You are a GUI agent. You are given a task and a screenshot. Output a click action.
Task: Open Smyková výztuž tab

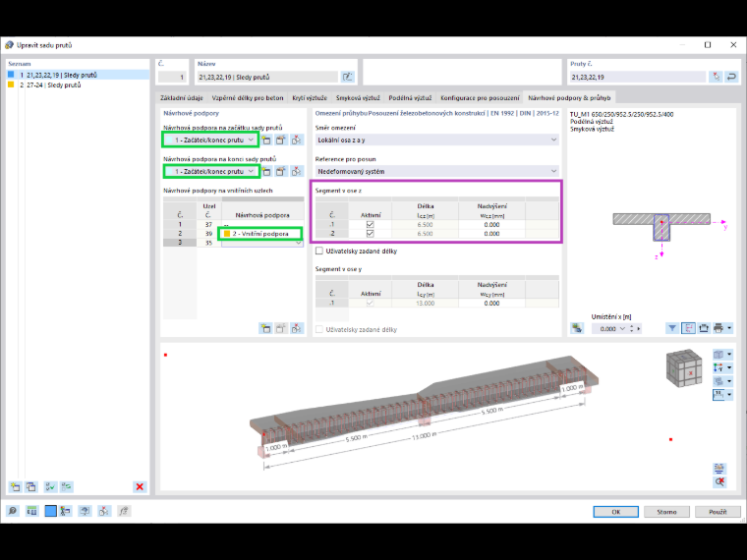(358, 97)
